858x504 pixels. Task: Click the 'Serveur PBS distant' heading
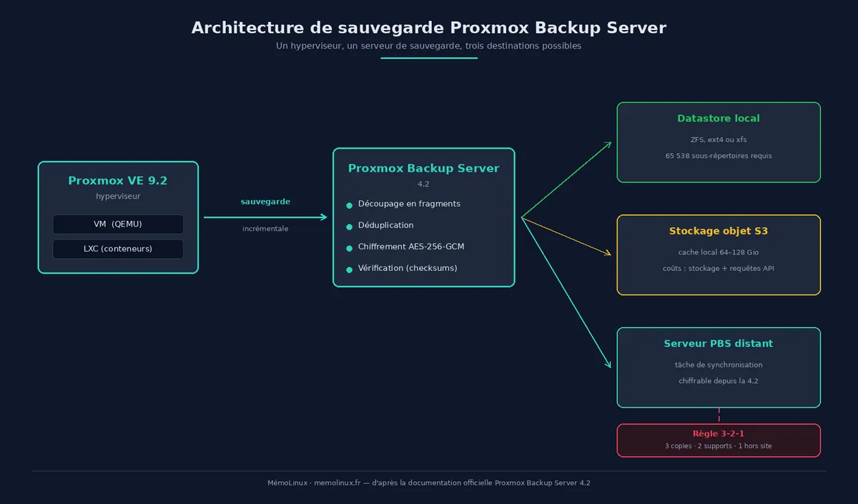pos(719,344)
